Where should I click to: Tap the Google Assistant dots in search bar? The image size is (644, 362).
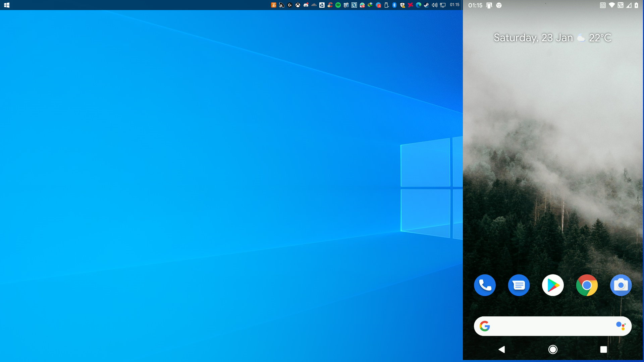click(621, 326)
